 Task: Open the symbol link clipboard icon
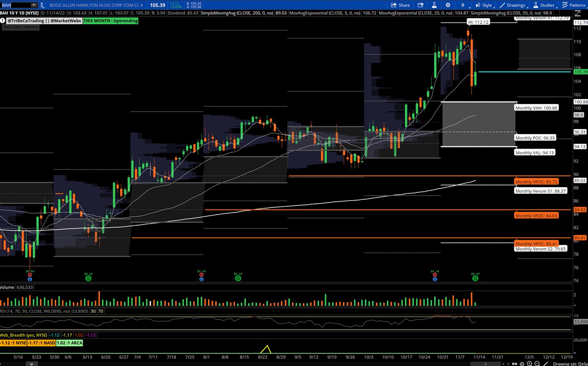[42, 5]
